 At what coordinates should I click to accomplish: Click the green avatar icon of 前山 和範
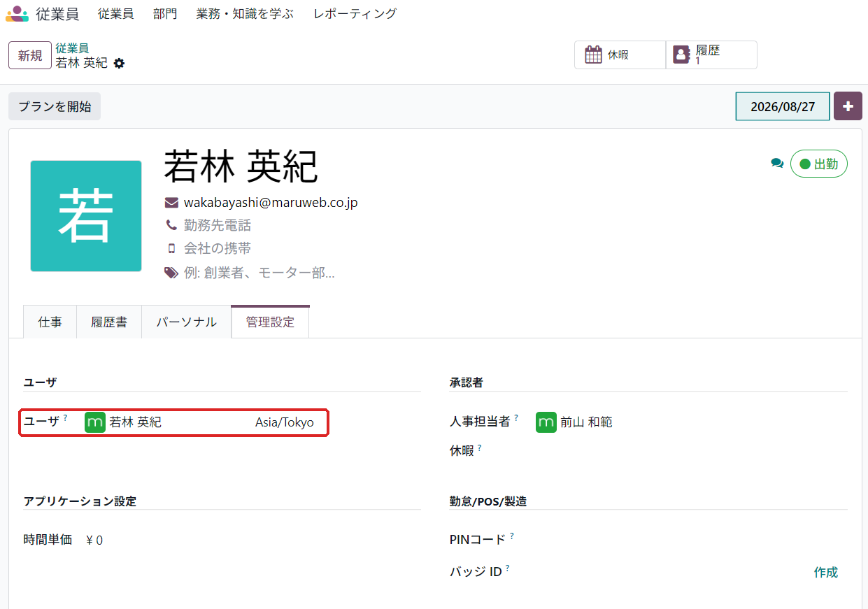[546, 422]
